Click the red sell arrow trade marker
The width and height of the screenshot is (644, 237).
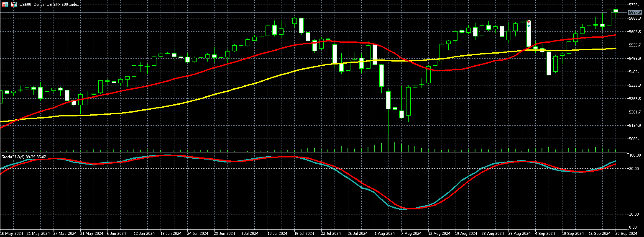point(529,21)
